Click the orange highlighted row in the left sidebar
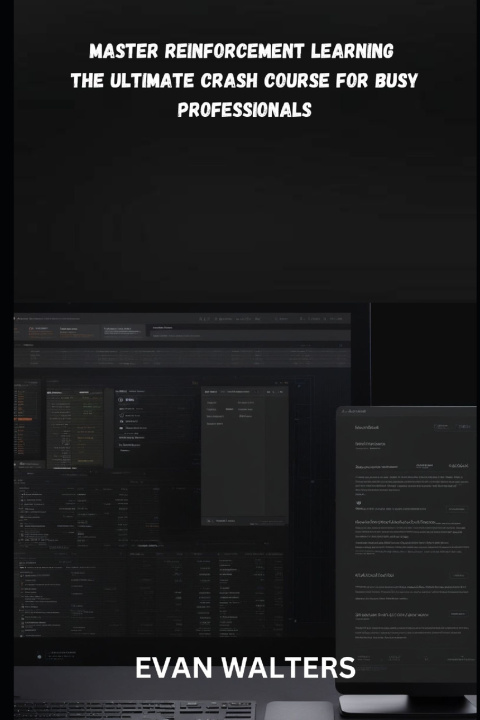Image resolution: width=480 pixels, height=720 pixels. pos(24,419)
